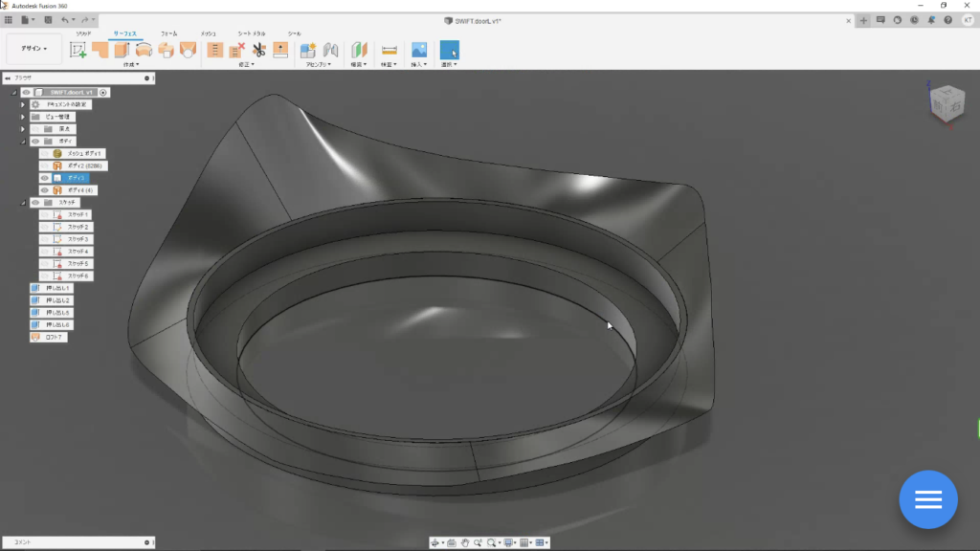Click the Extensions icon in title bar
The image size is (980, 551).
tap(898, 20)
